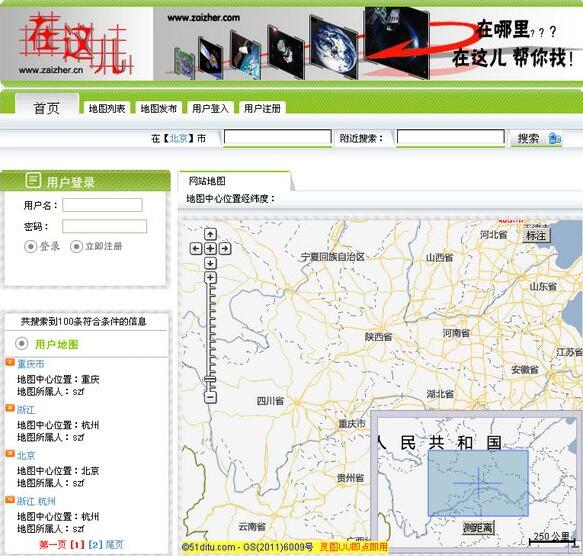Open the 北京 map link in results
Image resolution: width=583 pixels, height=556 pixels.
pos(26,456)
